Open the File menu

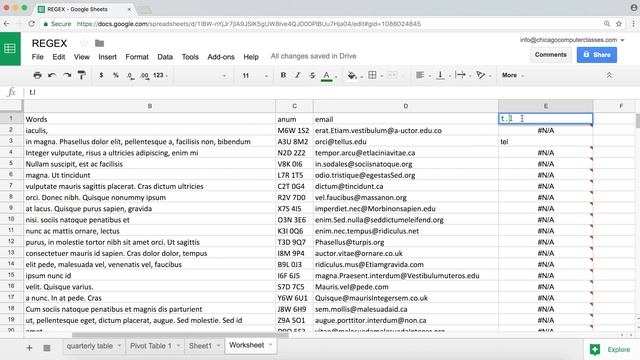tap(38, 57)
